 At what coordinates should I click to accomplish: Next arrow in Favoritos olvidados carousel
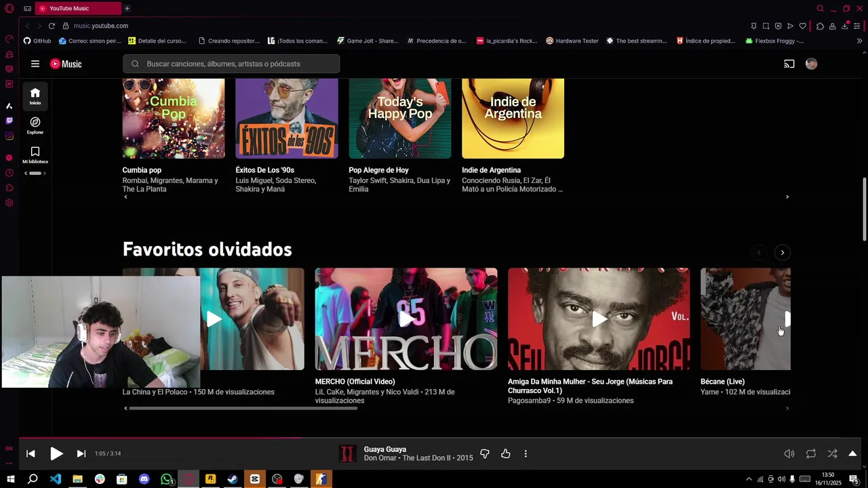pos(783,252)
